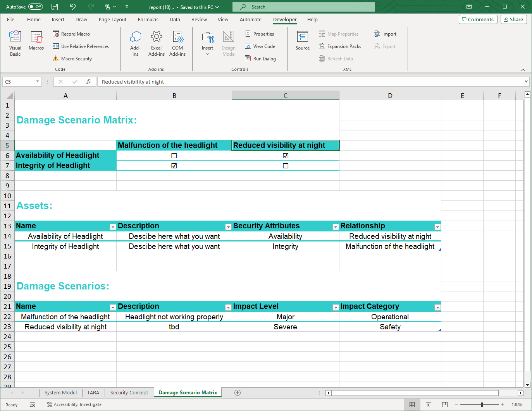
Task: Save the workbook with the floppy icon
Action: [x=55, y=7]
